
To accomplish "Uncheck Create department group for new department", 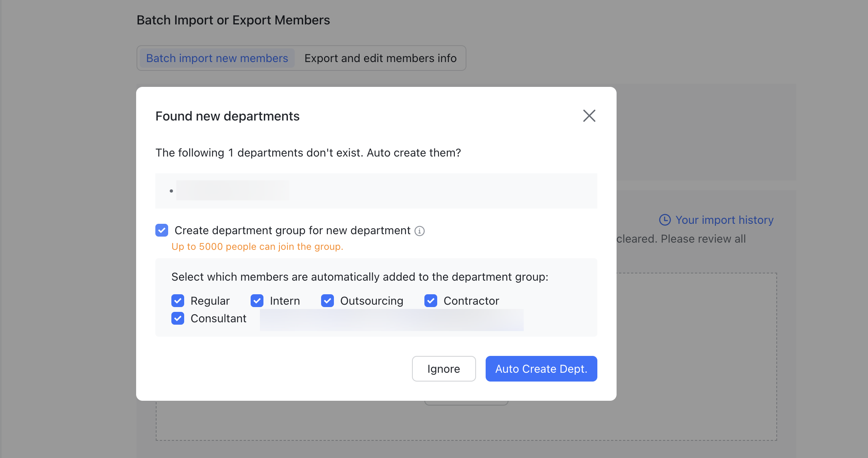I will pyautogui.click(x=162, y=230).
